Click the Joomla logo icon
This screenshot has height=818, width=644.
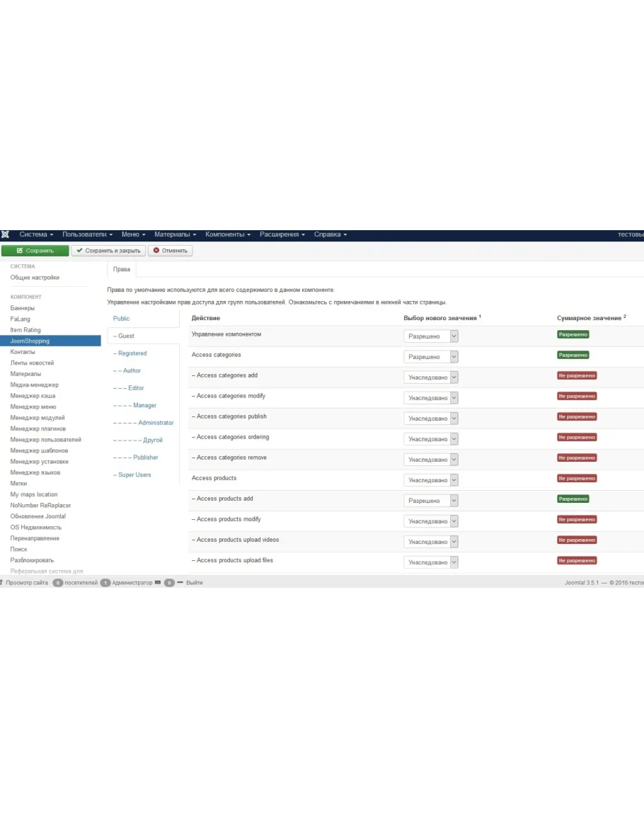[5, 234]
